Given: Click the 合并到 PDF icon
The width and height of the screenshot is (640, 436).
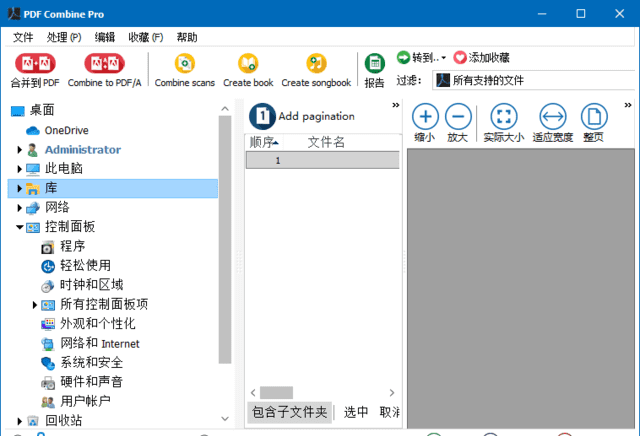Looking at the screenshot, I should [35, 63].
